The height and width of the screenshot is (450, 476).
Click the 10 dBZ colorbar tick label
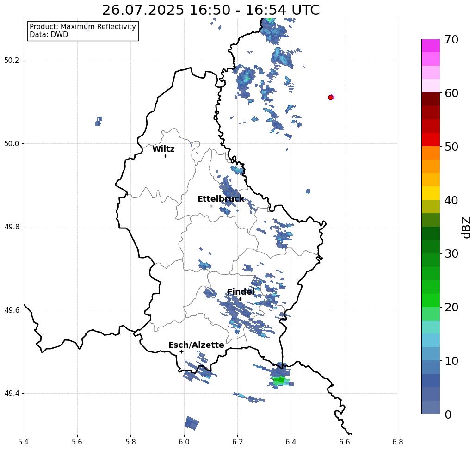pos(451,361)
